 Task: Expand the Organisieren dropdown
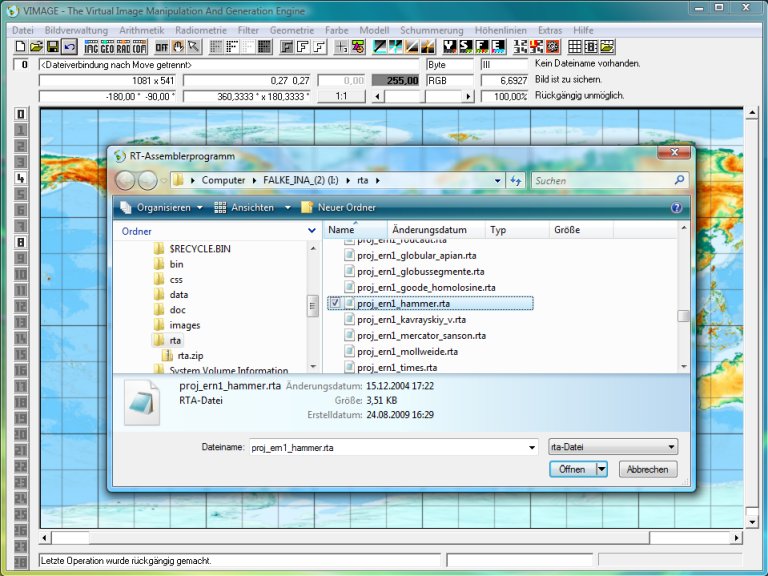click(160, 208)
